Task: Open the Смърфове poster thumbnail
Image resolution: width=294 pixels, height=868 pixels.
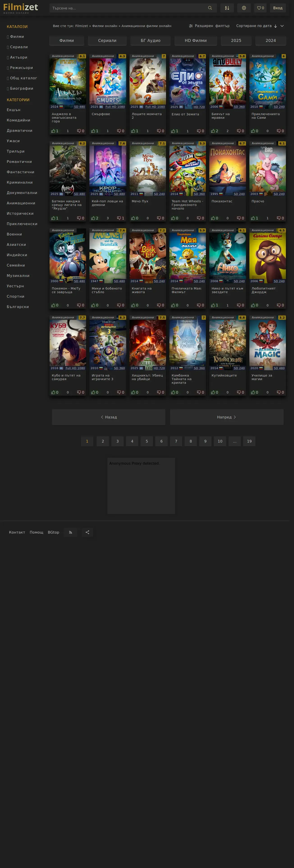Action: 108,82
